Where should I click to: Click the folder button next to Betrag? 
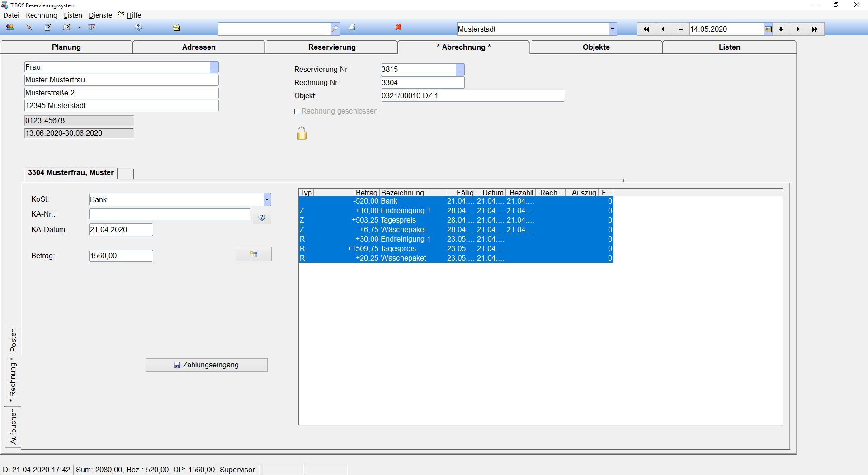[254, 254]
